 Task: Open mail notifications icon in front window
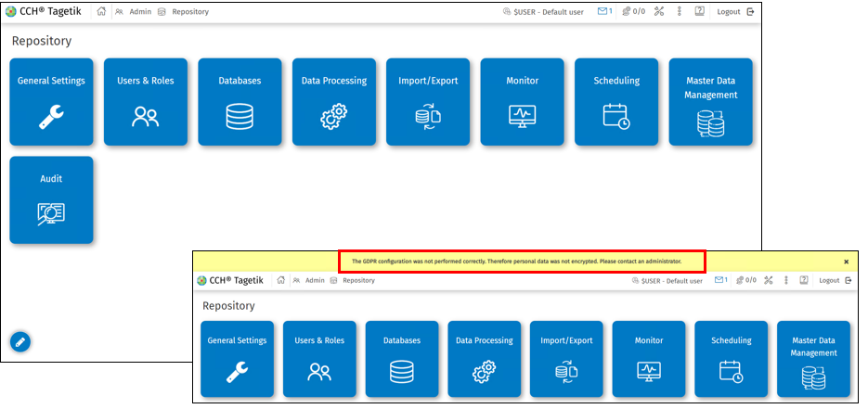coord(721,280)
